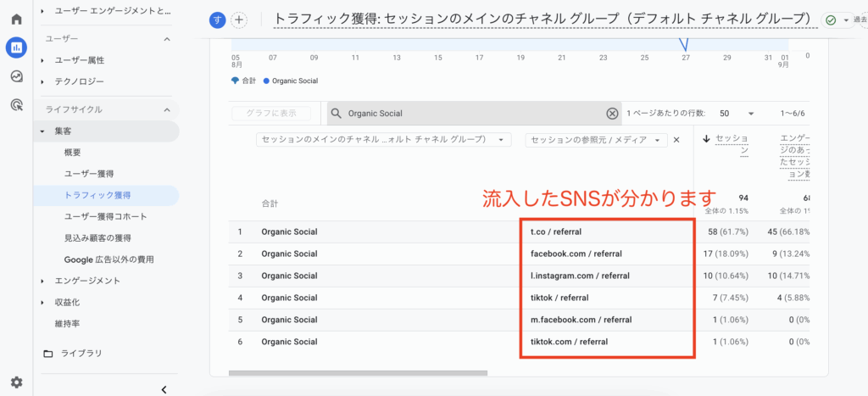
Task: Click 7 (7.45%) sessions value
Action: [730, 298]
